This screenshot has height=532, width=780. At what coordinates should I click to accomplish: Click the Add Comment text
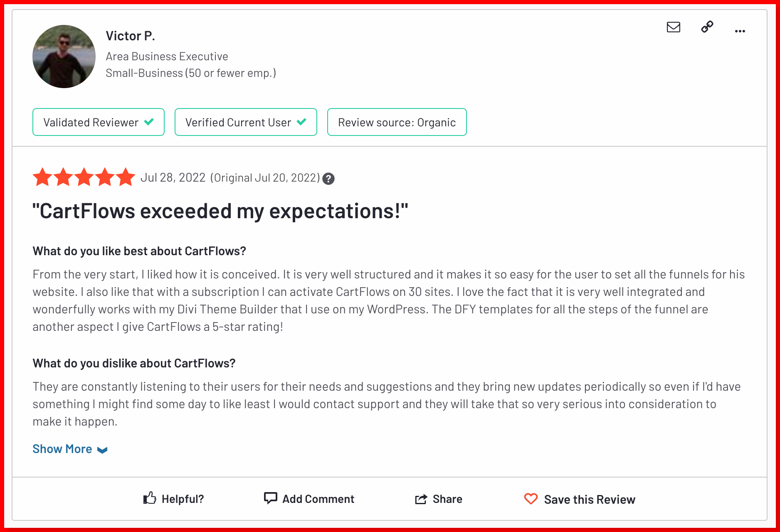(318, 499)
